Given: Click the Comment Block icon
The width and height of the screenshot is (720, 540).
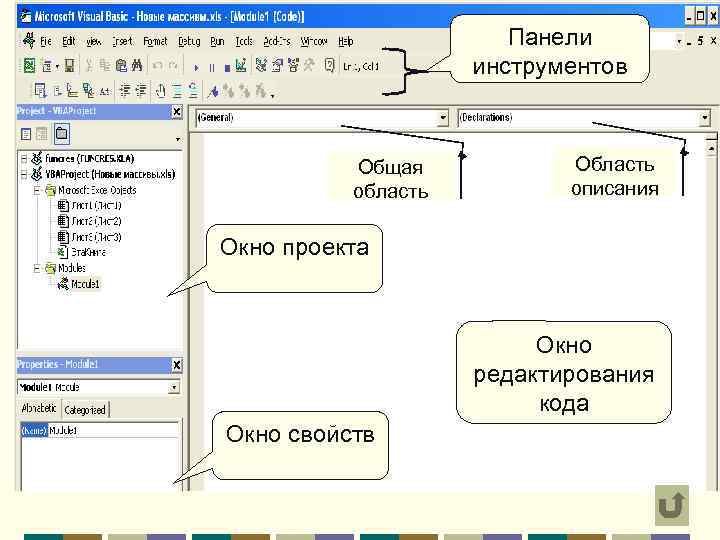Looking at the screenshot, I should pos(177,91).
